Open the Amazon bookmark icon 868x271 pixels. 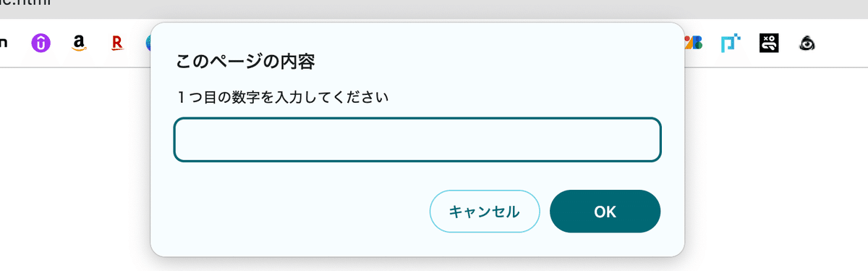coord(80,43)
